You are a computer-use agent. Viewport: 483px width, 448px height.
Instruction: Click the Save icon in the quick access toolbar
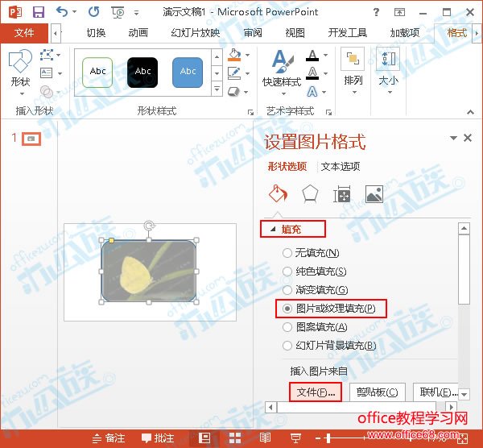click(39, 12)
